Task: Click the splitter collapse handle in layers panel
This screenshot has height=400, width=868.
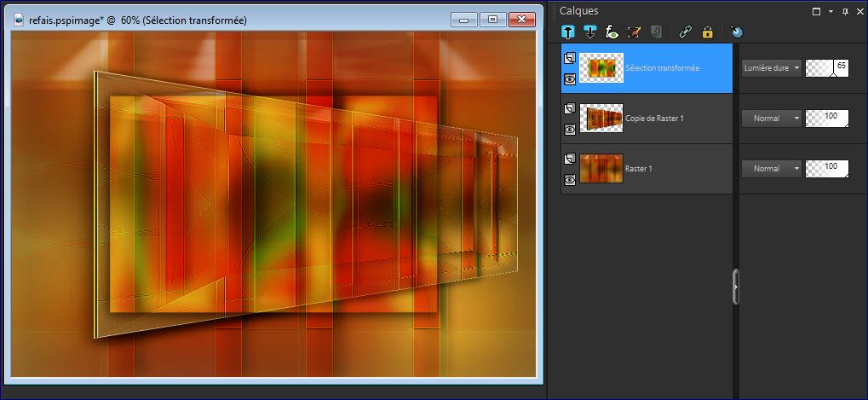Action: 736,287
